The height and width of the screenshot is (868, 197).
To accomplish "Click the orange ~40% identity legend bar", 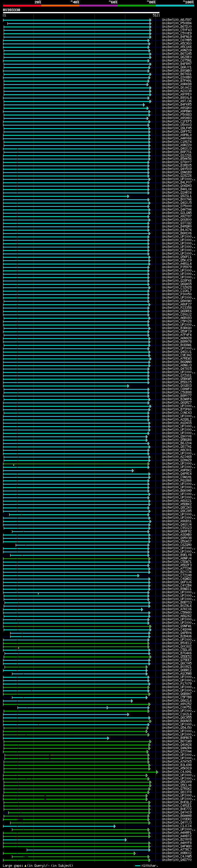I will tap(60, 6).
